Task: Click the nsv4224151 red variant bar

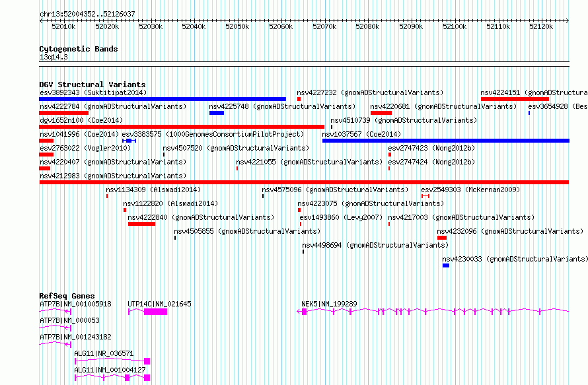Action: [515, 99]
